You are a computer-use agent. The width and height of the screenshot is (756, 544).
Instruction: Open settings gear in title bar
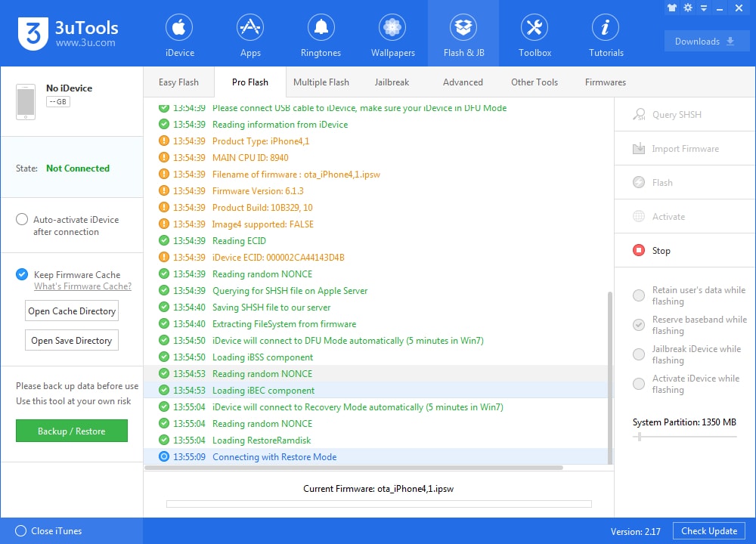click(x=688, y=8)
